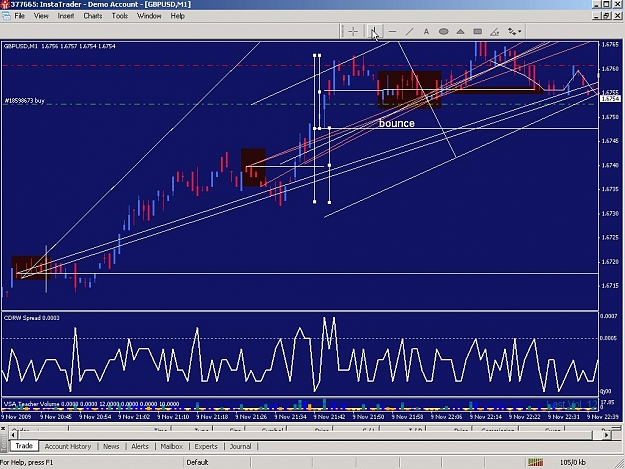Switch to the Mailbox tab
The height and width of the screenshot is (469, 625).
171,446
